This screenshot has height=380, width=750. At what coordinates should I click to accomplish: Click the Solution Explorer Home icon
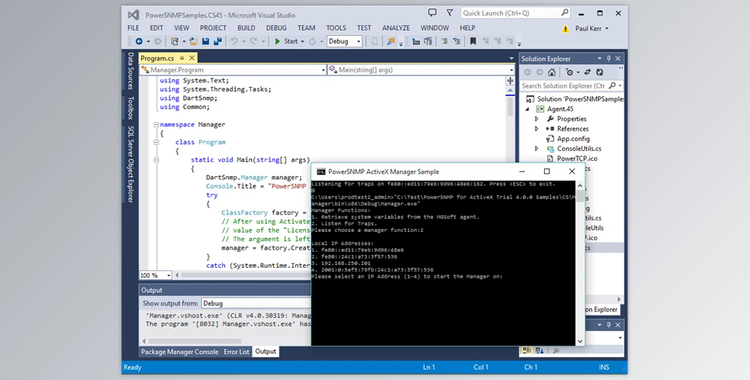[551, 72]
